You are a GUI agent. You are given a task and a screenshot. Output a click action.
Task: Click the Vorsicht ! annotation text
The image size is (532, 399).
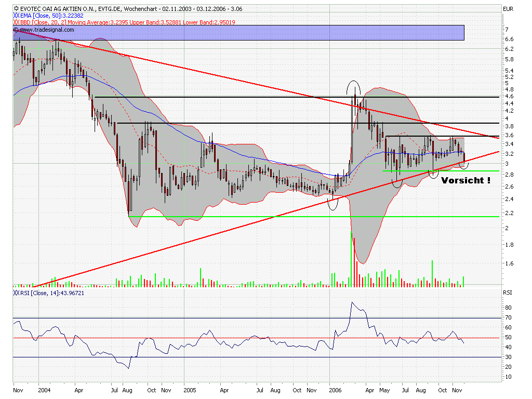466,181
